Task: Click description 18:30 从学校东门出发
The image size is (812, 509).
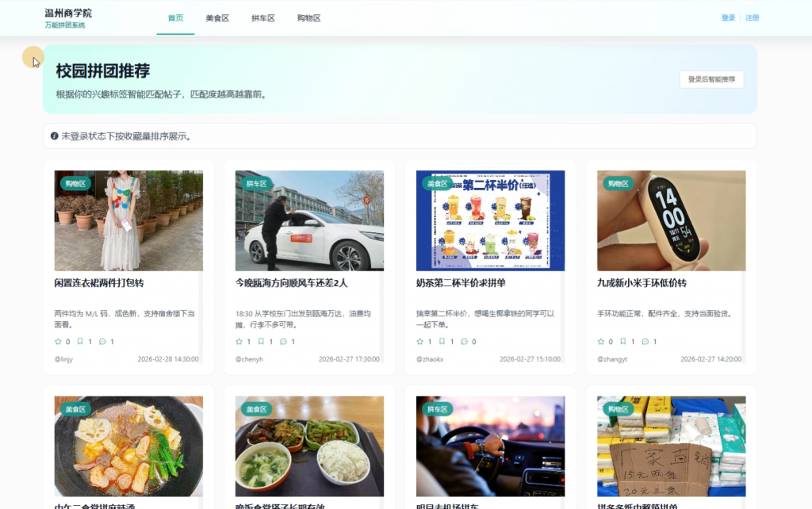Action: click(x=303, y=319)
